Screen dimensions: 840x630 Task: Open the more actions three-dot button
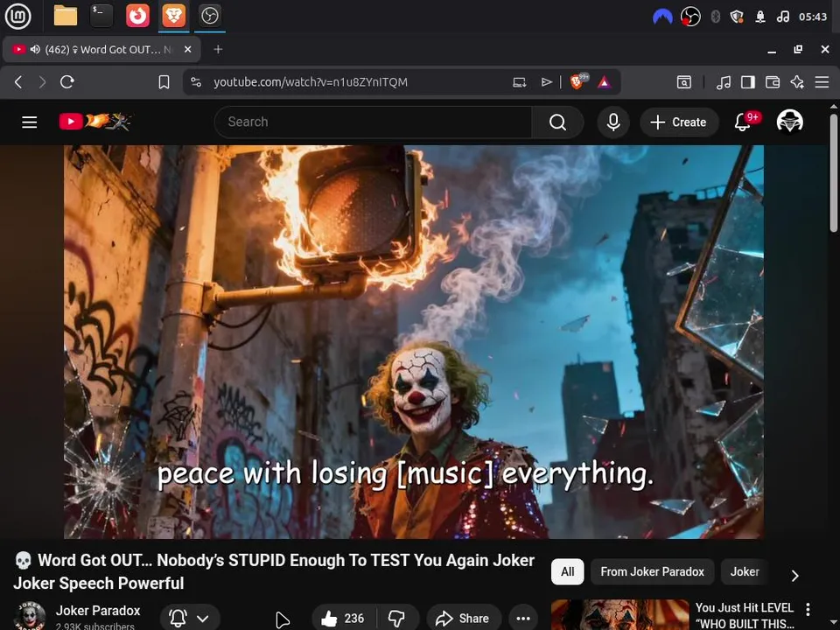(523, 619)
